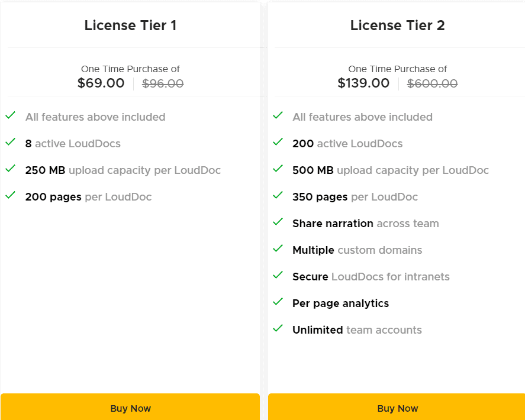The height and width of the screenshot is (420, 525).
Task: Select the "License Tier 2" heading
Action: click(397, 25)
